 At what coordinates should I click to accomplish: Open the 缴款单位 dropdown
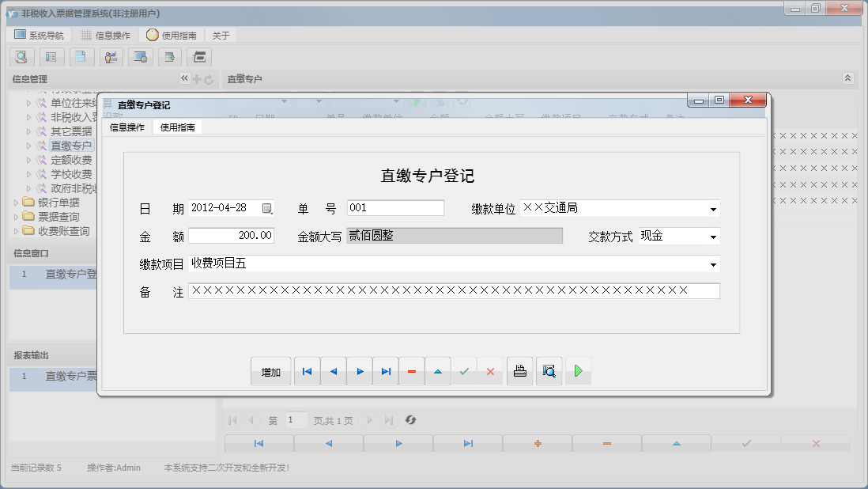pos(713,208)
